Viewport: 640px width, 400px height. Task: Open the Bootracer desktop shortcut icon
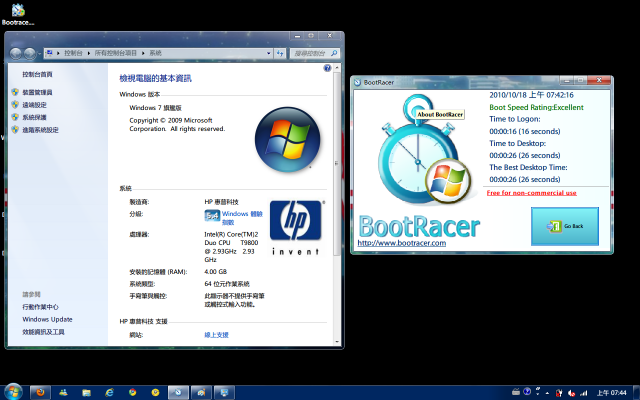pyautogui.click(x=18, y=14)
